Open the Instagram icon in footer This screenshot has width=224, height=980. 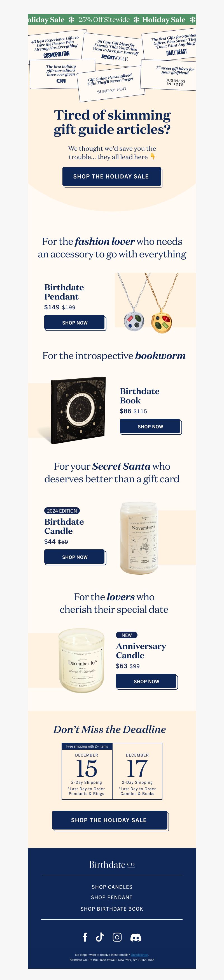[x=117, y=937]
